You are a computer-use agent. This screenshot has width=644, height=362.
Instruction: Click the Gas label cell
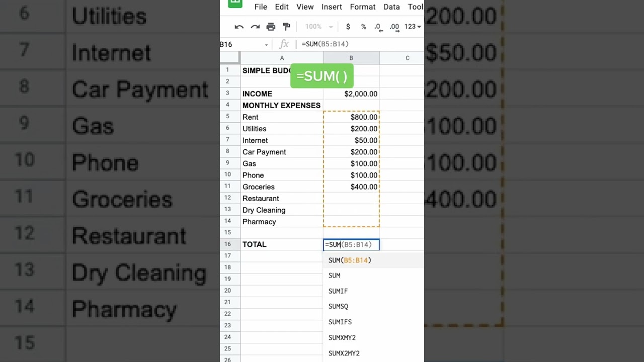[x=282, y=163]
